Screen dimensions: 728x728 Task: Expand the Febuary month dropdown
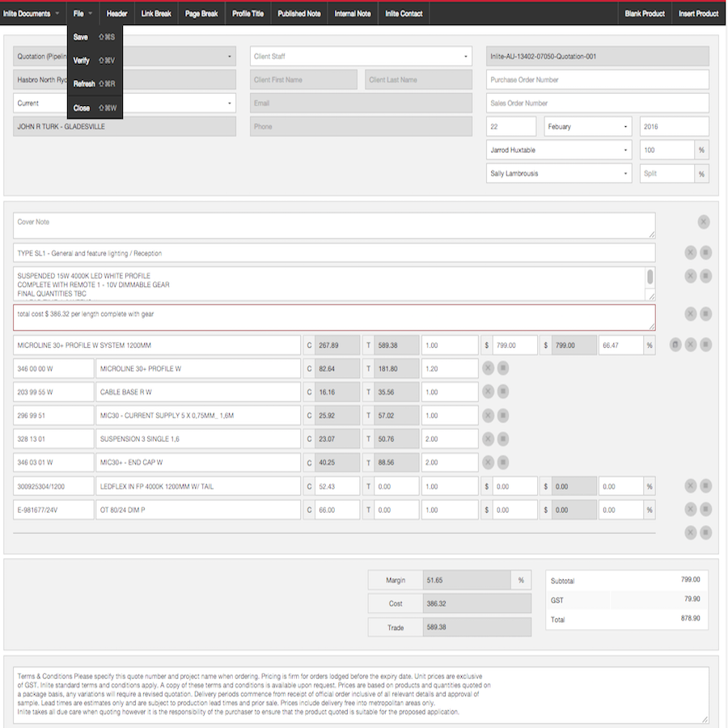[587, 126]
